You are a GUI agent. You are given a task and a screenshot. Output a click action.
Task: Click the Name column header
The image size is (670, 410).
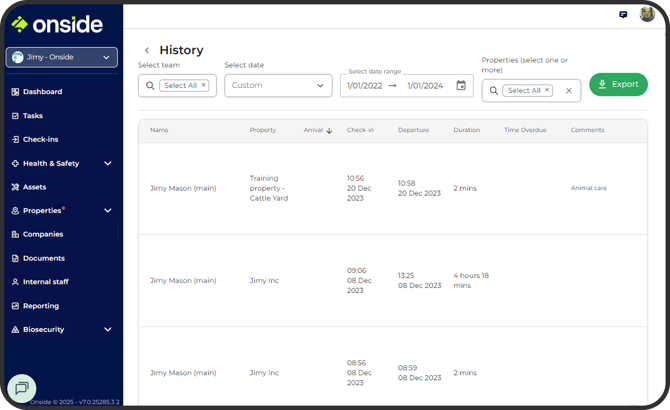pyautogui.click(x=159, y=130)
